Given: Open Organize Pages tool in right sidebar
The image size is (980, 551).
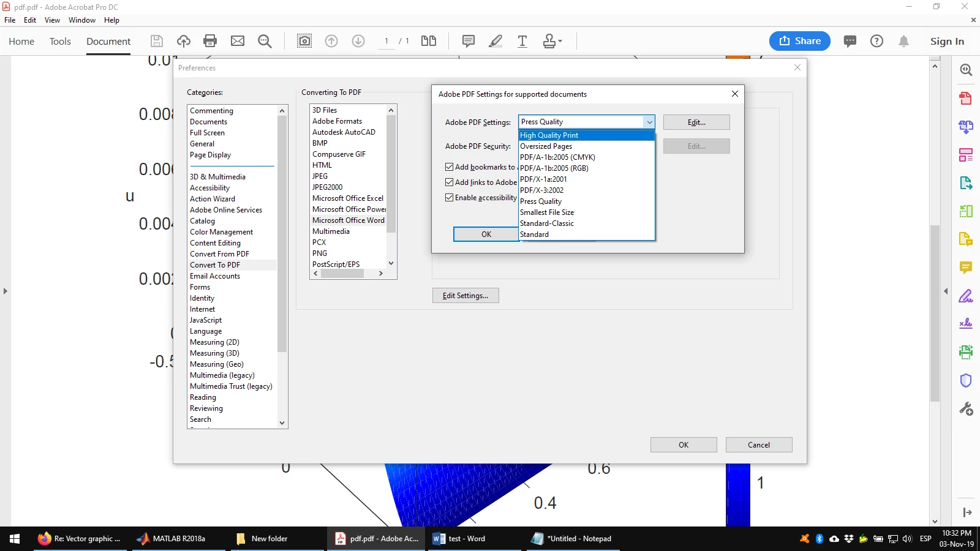Looking at the screenshot, I should point(966,155).
